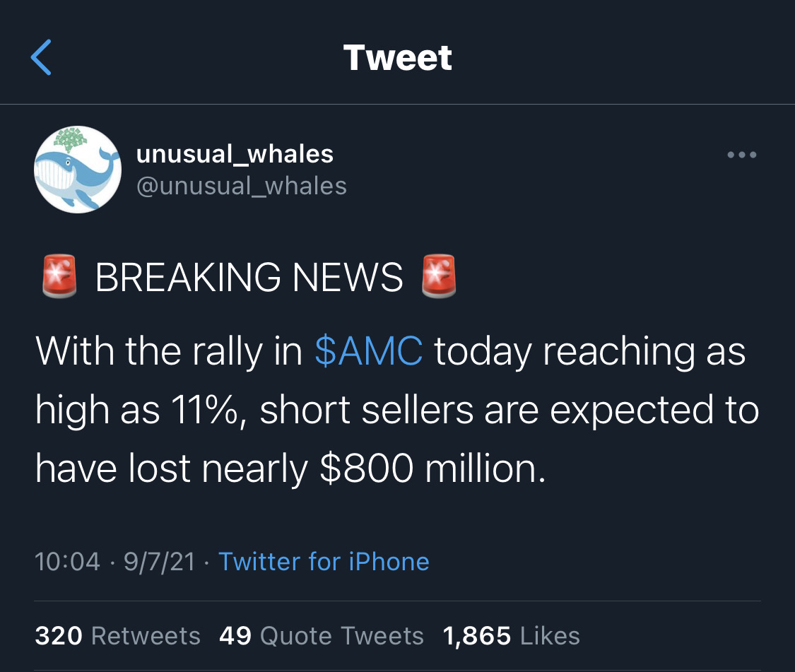Image resolution: width=795 pixels, height=672 pixels.
Task: Click "With the rally in" tweet text
Action: coord(168,351)
